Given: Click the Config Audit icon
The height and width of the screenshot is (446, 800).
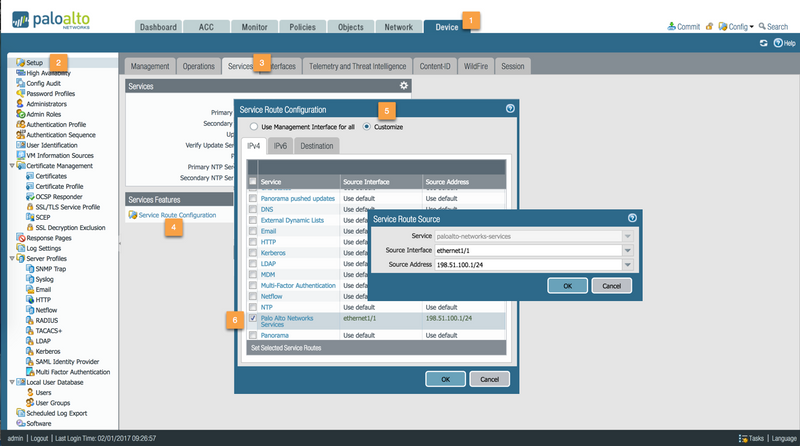Looking at the screenshot, I should coord(20,83).
